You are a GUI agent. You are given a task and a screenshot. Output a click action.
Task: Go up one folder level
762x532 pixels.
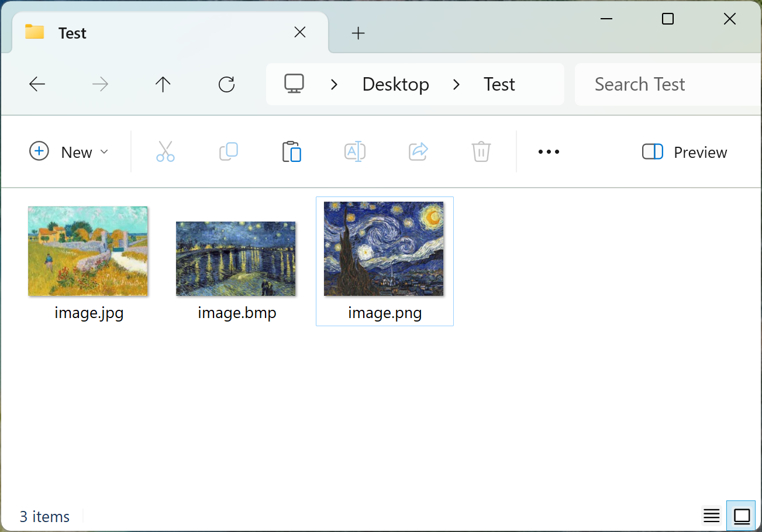[163, 85]
